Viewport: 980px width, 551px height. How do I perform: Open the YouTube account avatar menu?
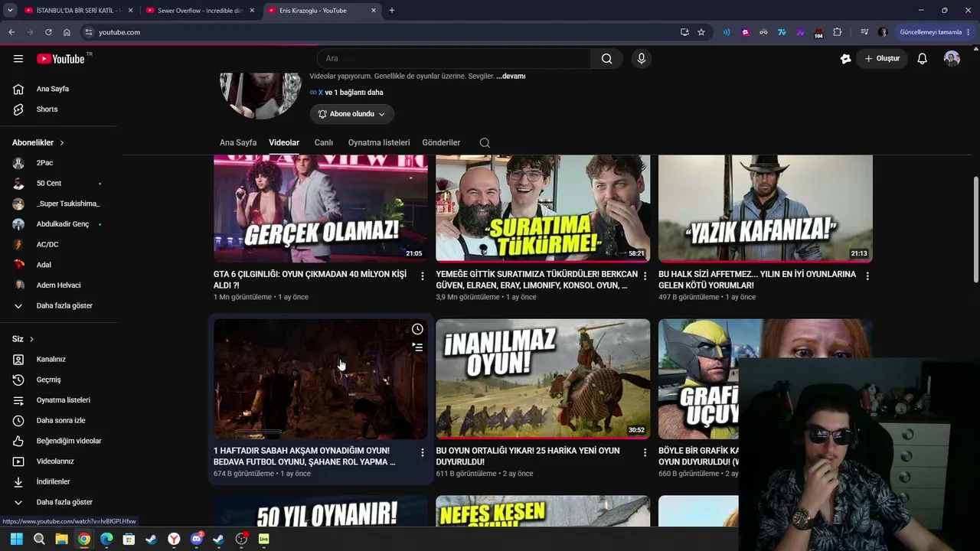(952, 59)
